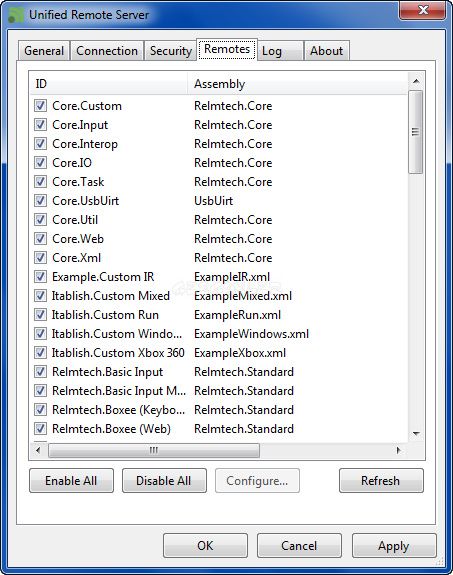Uncheck the Core.Xml checkbox
Screen dimensions: 453x575
[x=40, y=258]
